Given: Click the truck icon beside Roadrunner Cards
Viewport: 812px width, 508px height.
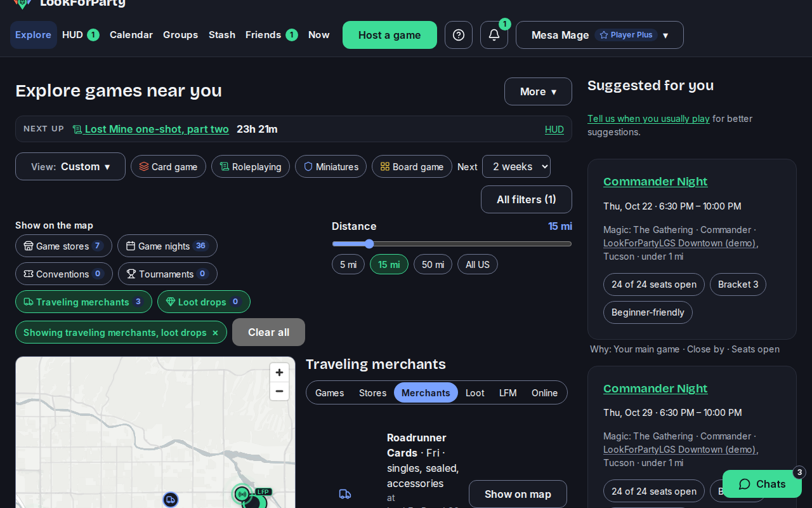Looking at the screenshot, I should click(x=345, y=494).
